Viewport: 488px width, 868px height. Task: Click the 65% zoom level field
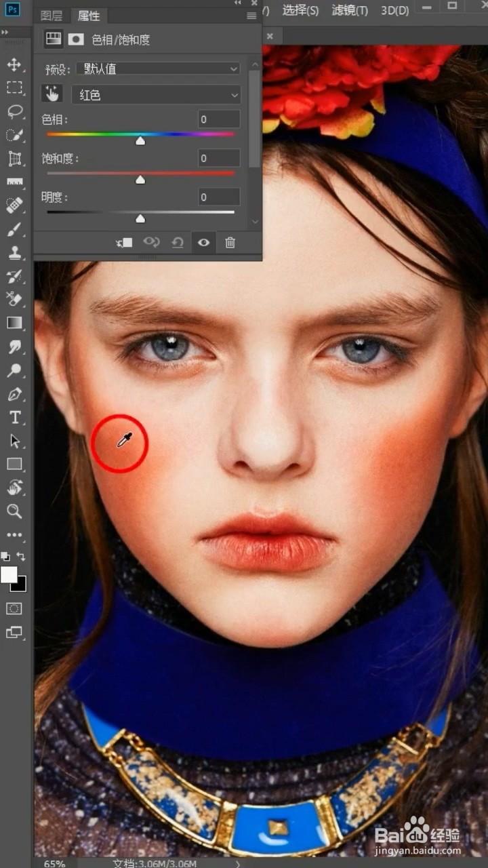click(55, 863)
